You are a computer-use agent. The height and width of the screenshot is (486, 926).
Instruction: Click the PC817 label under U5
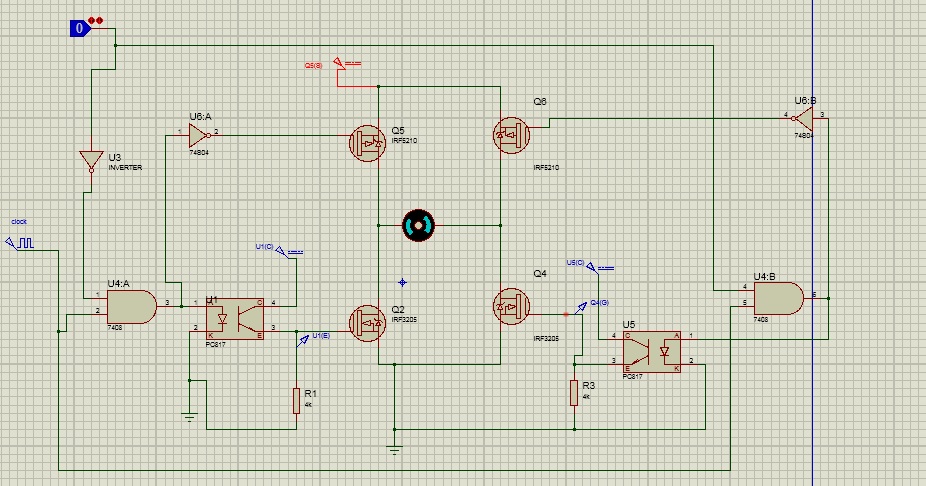632,376
